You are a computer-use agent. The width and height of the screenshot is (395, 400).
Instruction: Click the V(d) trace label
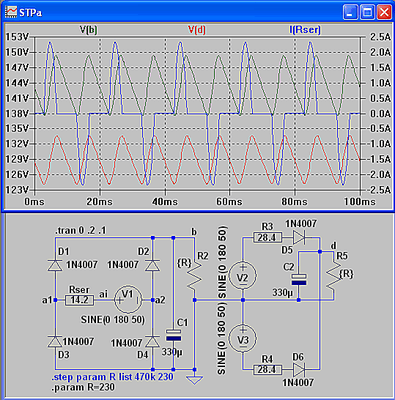(197, 30)
